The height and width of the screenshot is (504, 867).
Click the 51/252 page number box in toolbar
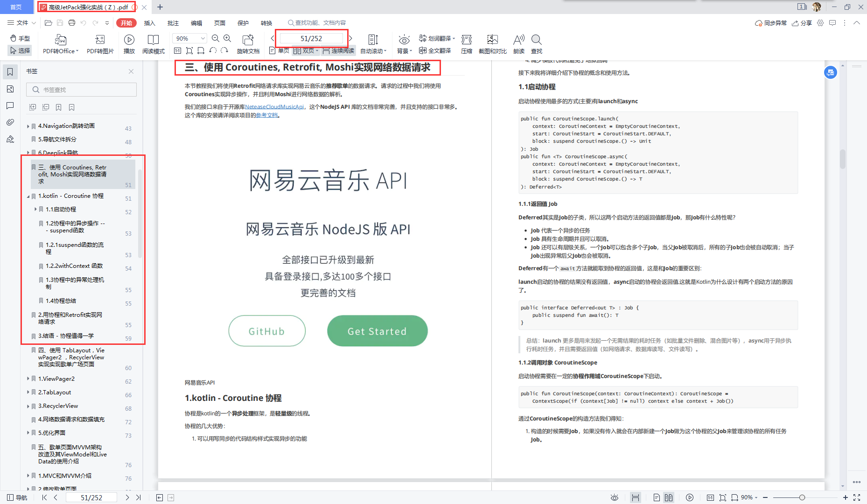(x=311, y=38)
